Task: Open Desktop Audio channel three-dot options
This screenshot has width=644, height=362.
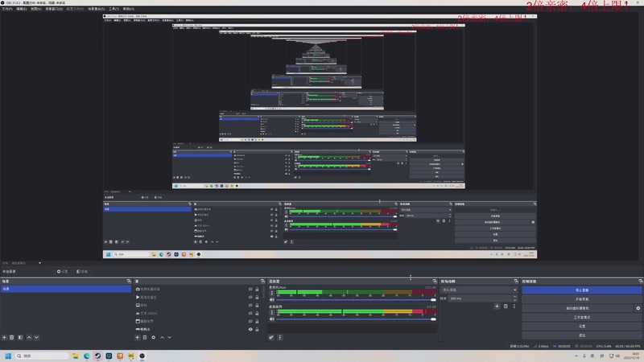Action: (x=271, y=312)
